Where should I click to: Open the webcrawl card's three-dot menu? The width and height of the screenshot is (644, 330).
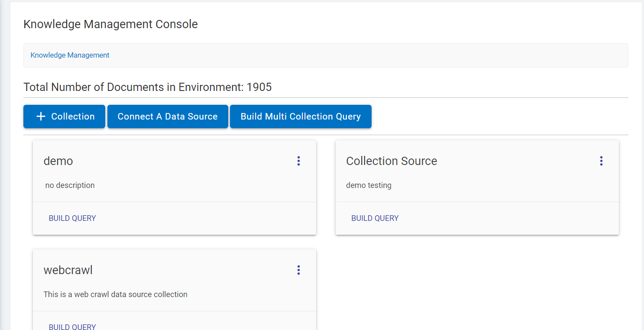(x=298, y=270)
